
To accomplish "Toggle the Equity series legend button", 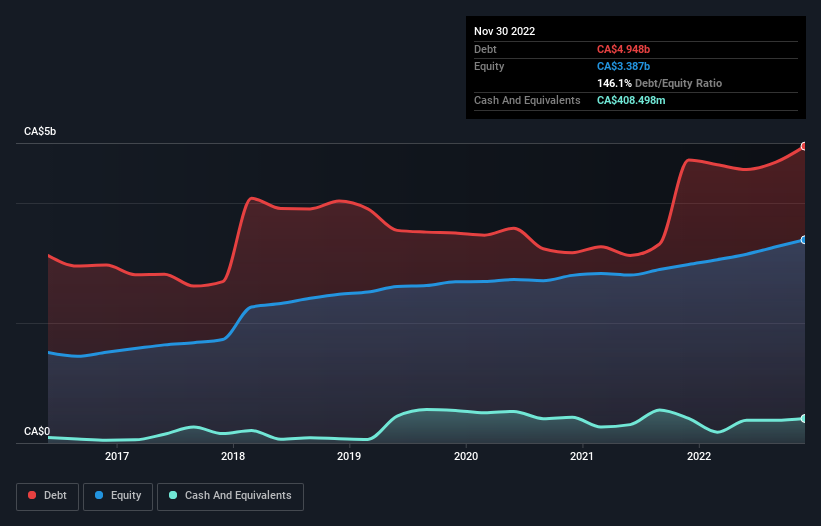I will (x=118, y=496).
